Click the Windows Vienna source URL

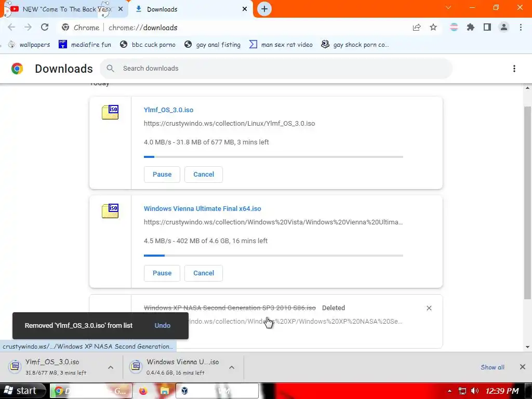coord(273,222)
